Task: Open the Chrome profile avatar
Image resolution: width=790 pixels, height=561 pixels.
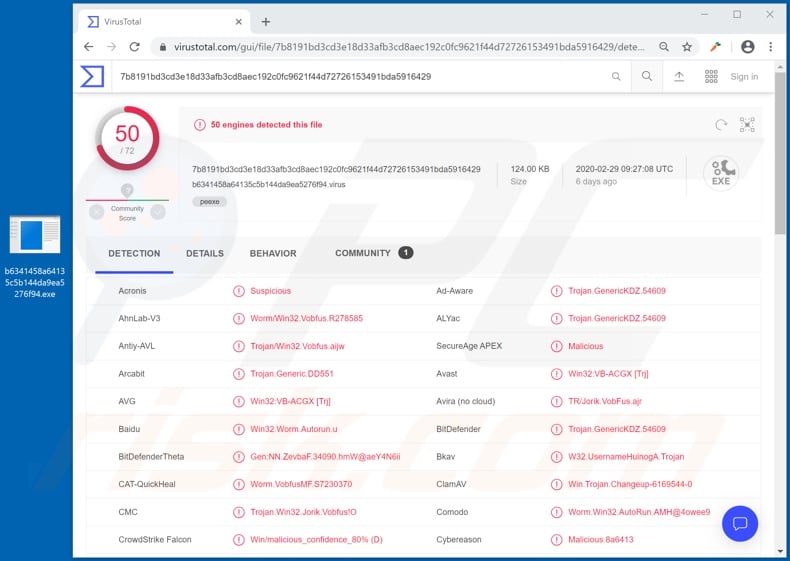Action: coord(748,47)
